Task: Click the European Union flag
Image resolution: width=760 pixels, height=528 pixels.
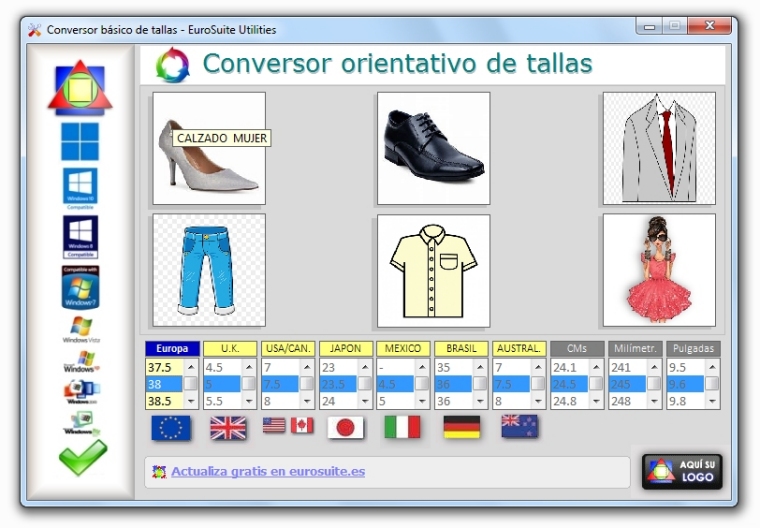Action: click(x=171, y=427)
